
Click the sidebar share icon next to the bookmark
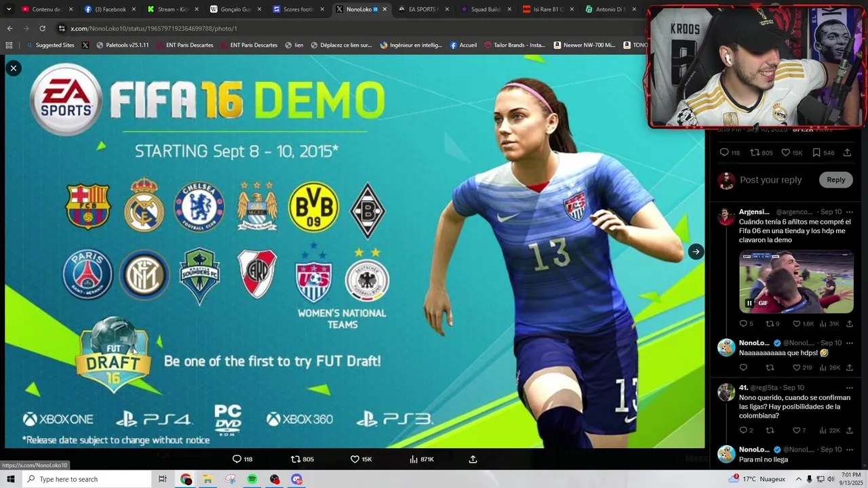click(x=848, y=152)
